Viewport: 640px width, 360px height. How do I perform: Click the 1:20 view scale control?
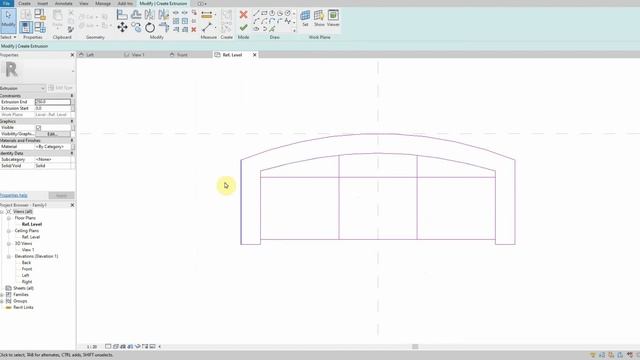click(92, 347)
